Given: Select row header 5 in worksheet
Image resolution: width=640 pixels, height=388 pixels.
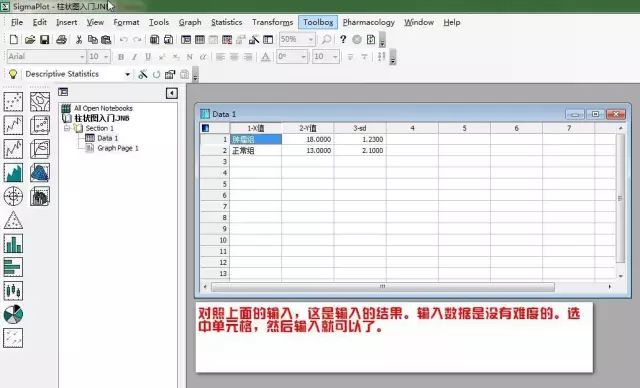Looking at the screenshot, I should 215,184.
